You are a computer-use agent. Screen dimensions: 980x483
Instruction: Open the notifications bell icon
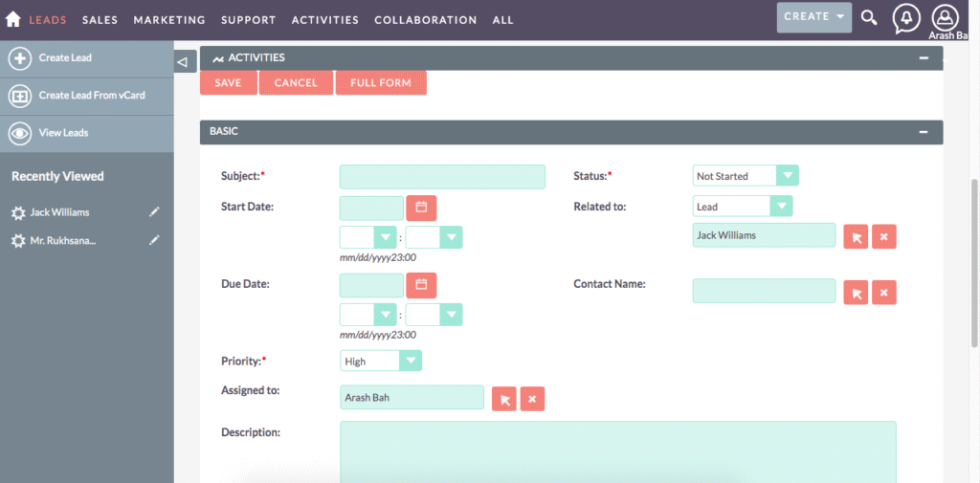click(x=905, y=18)
